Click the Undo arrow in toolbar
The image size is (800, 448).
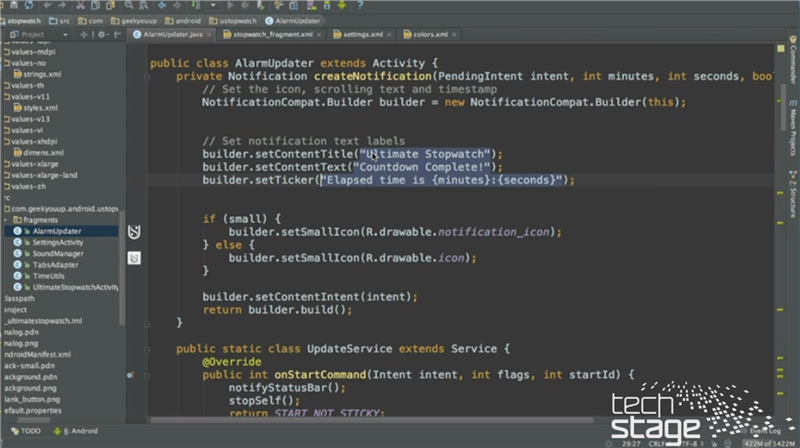tap(47, 5)
